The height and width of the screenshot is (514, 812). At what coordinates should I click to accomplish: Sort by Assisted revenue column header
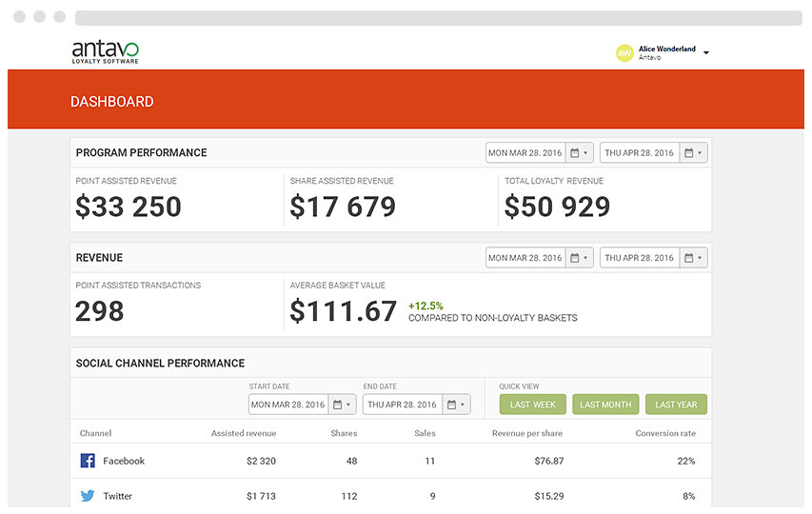(244, 434)
